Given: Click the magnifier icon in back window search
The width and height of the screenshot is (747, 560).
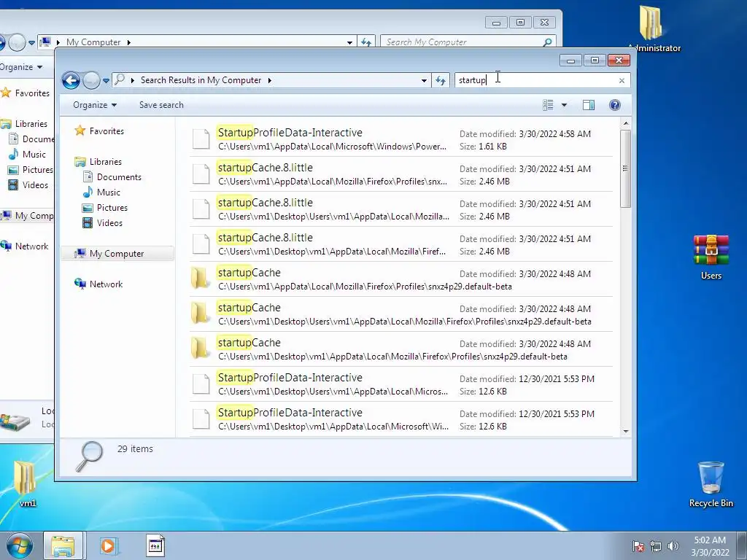Looking at the screenshot, I should pos(548,42).
